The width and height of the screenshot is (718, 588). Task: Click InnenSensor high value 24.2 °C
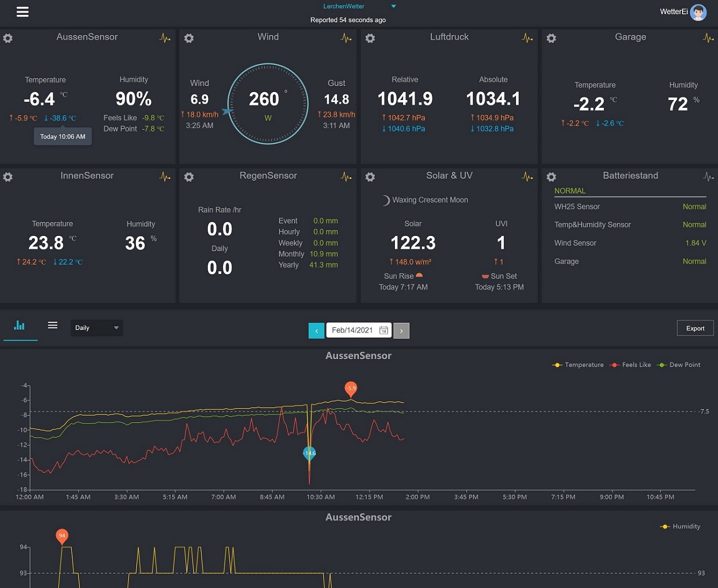tap(32, 262)
